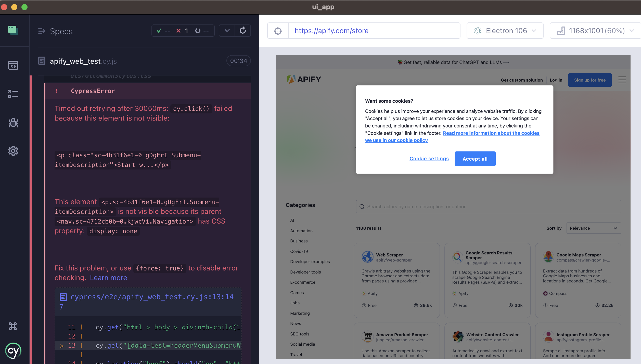Rerun all tests with reload icon
641x364 pixels.
coord(243,31)
